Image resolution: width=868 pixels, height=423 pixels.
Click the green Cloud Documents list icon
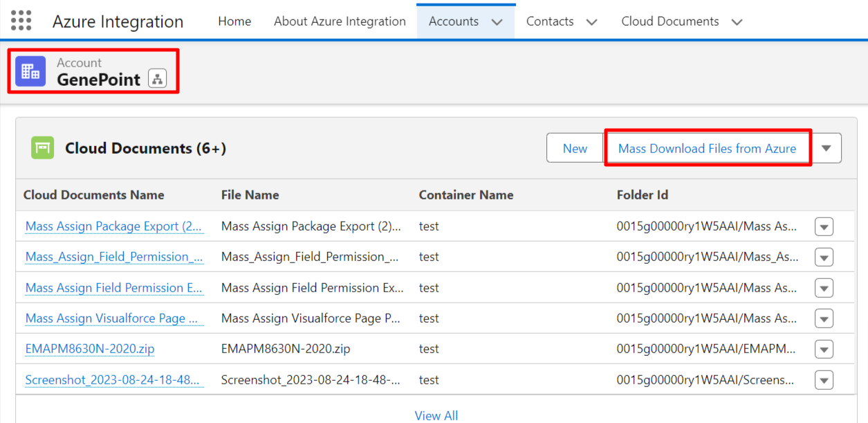42,148
